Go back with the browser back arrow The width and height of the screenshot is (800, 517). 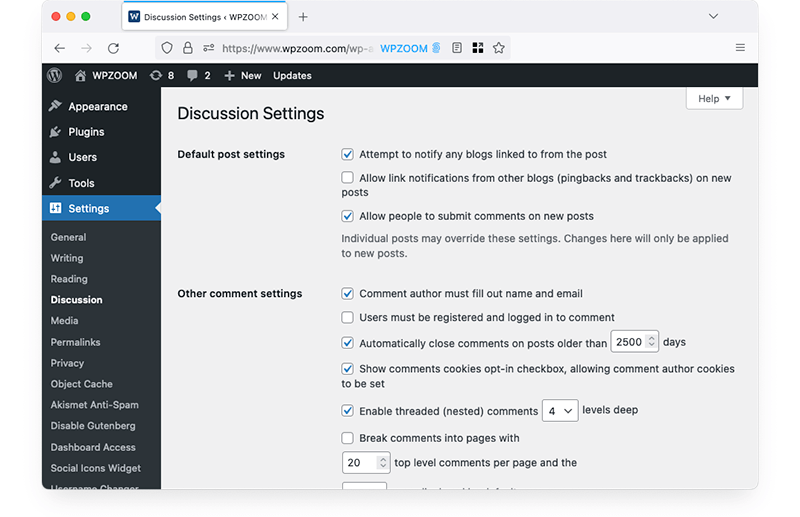point(60,48)
